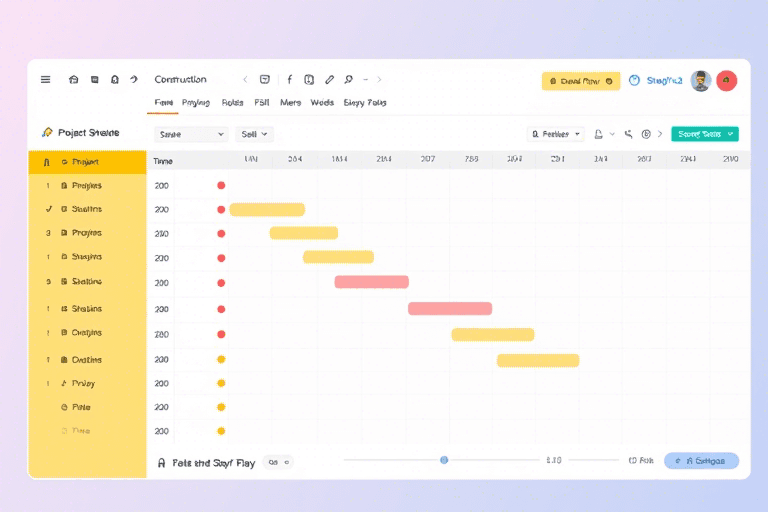768x512 pixels.
Task: Open the first dropdown in the filter bar
Action: point(192,134)
